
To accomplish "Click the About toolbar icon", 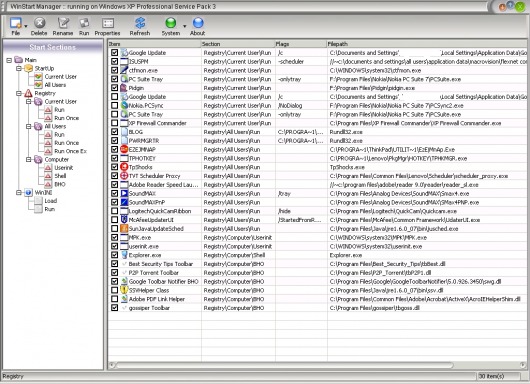I will pos(198,23).
